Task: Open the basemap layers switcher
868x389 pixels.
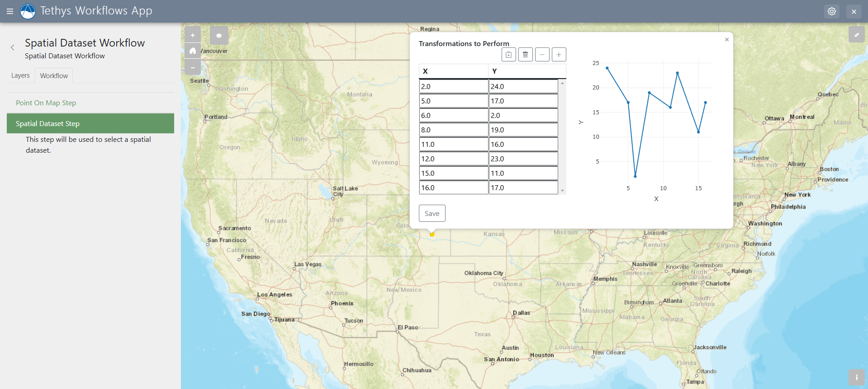Action: coord(219,35)
